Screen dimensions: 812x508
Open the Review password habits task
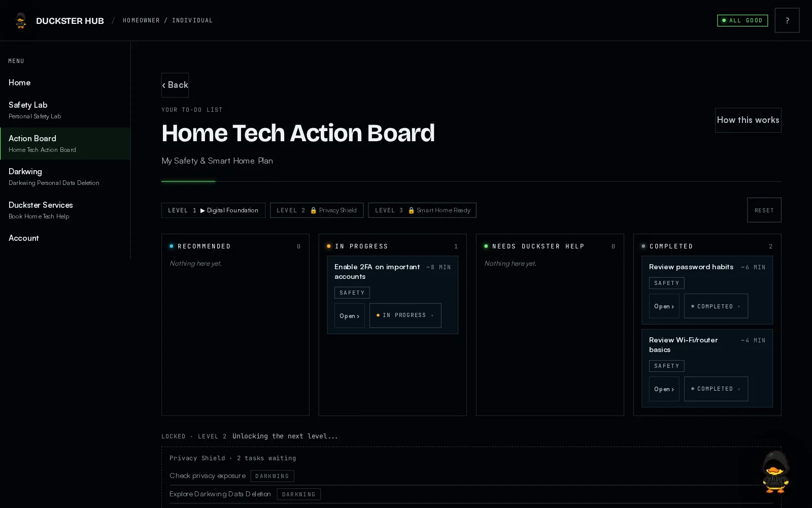[664, 306]
